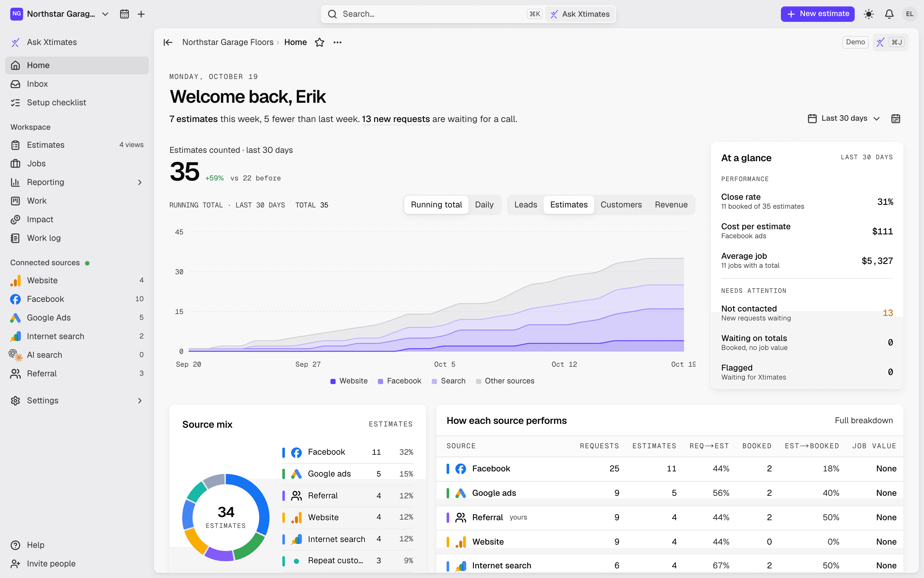Click the Demo badge
The width and height of the screenshot is (924, 578).
855,42
